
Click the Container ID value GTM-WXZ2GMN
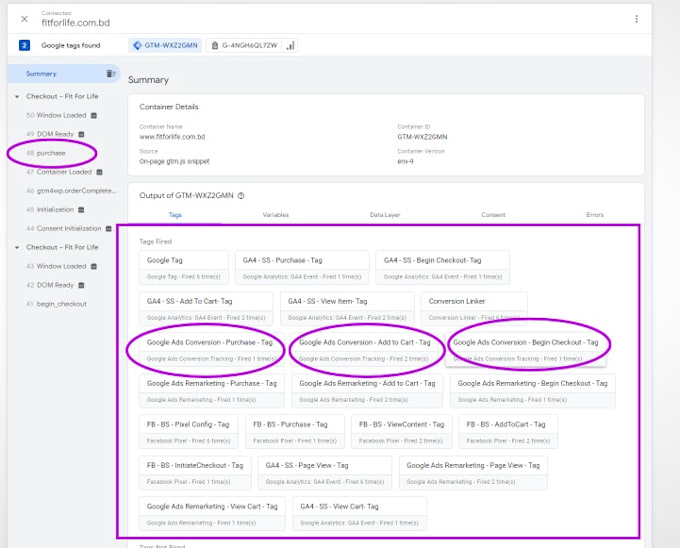click(x=422, y=137)
